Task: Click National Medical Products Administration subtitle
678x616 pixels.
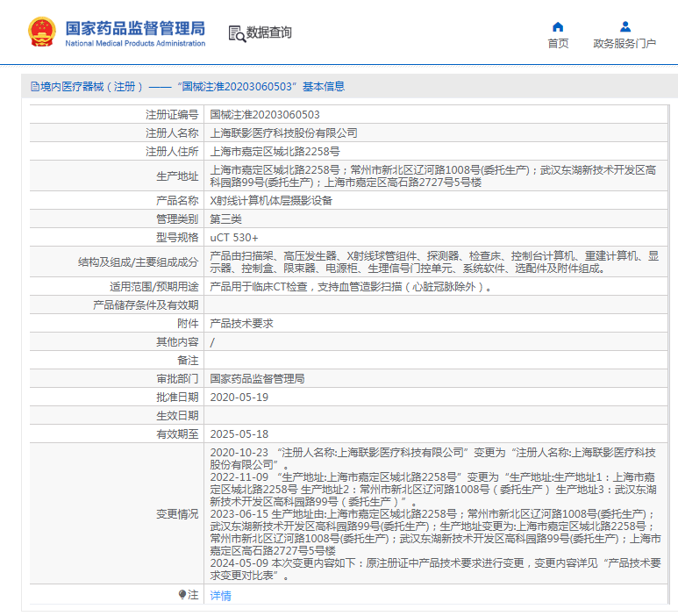Action: point(135,43)
